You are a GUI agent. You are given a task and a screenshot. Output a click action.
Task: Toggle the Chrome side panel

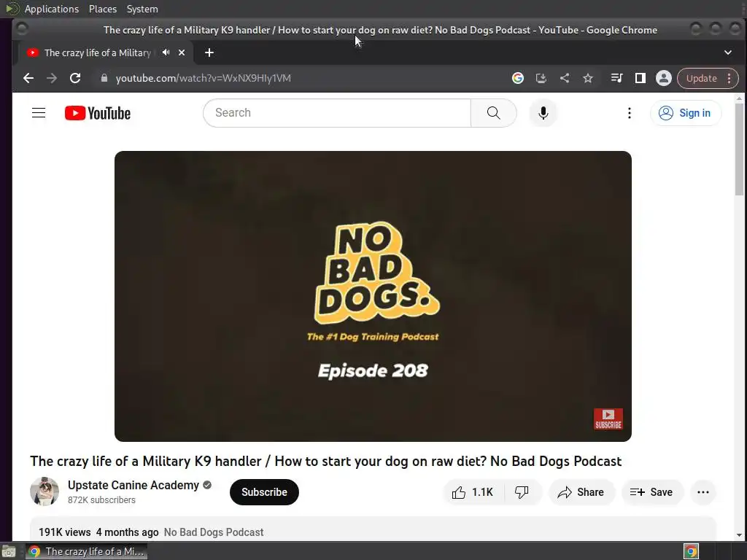pyautogui.click(x=640, y=78)
